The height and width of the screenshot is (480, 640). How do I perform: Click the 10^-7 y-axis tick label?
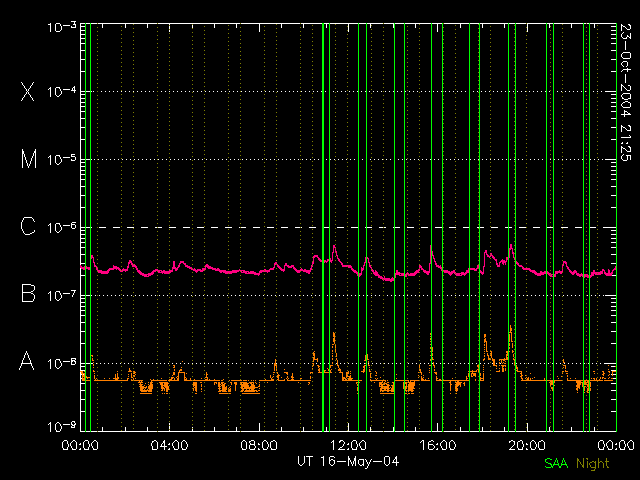tap(62, 295)
